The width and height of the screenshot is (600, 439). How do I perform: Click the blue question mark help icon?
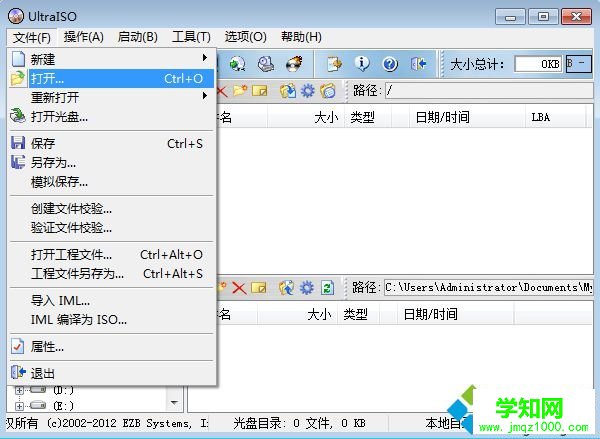(390, 64)
